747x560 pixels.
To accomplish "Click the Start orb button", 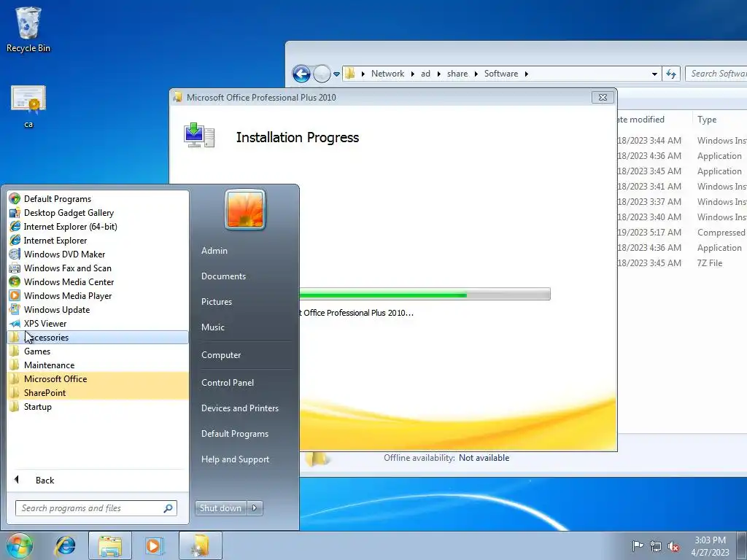I will point(20,545).
